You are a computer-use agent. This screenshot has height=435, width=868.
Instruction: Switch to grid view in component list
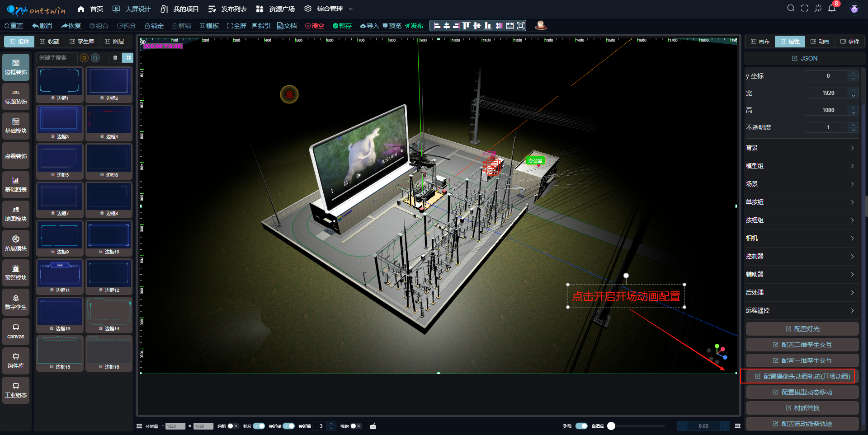128,58
